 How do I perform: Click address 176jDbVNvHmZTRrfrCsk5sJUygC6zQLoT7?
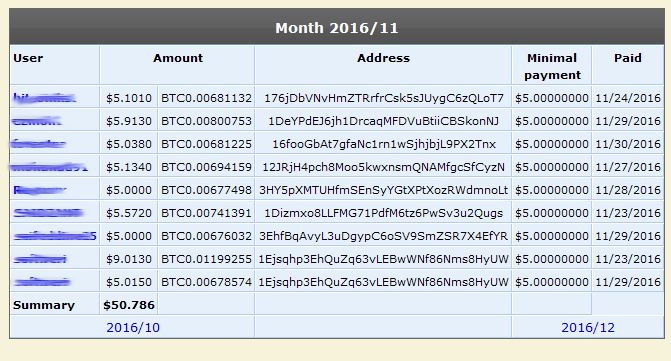[384, 98]
